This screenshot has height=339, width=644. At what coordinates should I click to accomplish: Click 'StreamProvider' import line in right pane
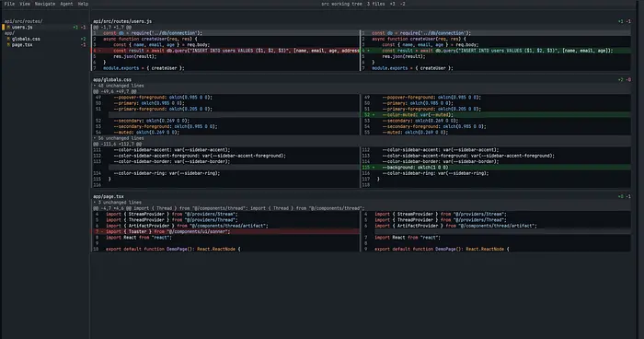[x=441, y=214]
